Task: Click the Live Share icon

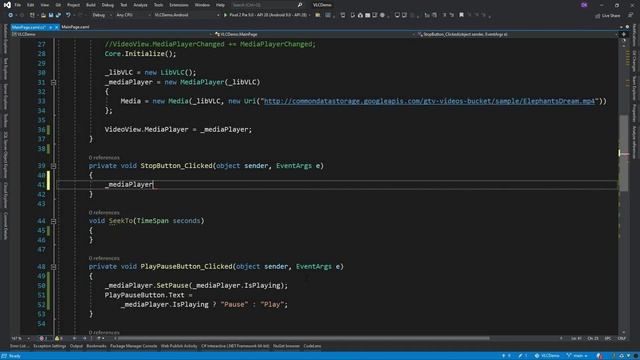Action: [598, 16]
